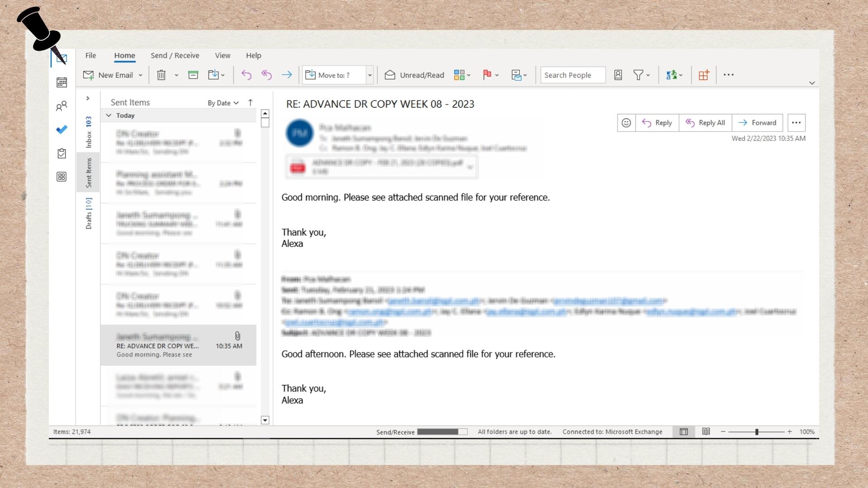Open the People contacts sidebar icon
Viewport: 868px width, 488px height.
pyautogui.click(x=61, y=106)
